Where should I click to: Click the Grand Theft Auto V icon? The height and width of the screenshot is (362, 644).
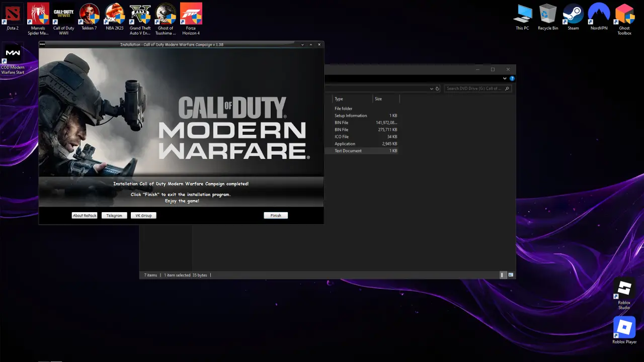coord(140,19)
